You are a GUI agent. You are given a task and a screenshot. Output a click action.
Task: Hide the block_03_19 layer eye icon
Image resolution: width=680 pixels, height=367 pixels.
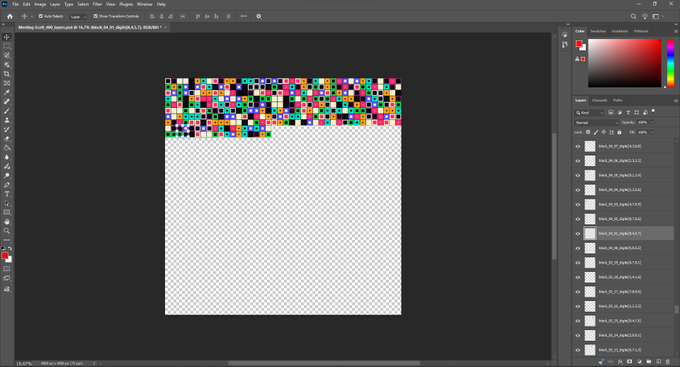[x=578, y=263]
